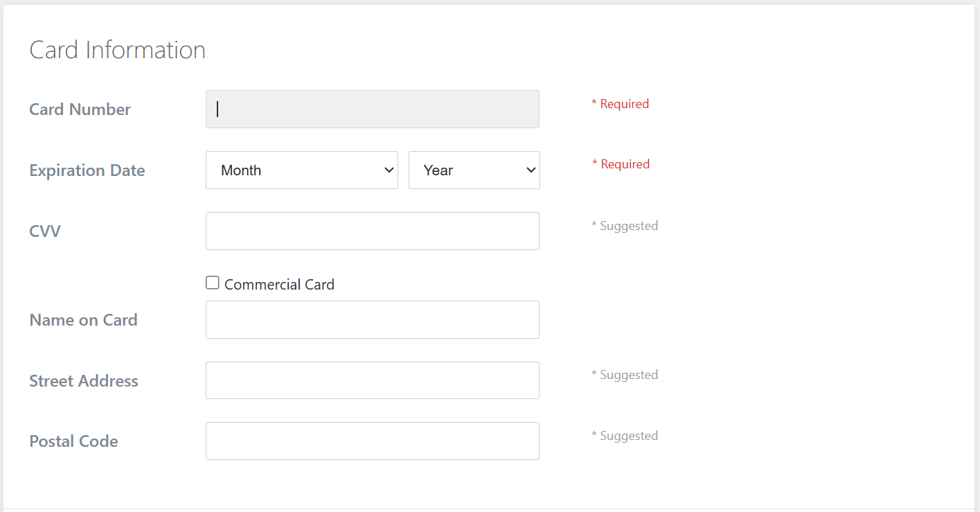Expand the Year expiration dropdown
This screenshot has width=980, height=512.
click(x=474, y=170)
